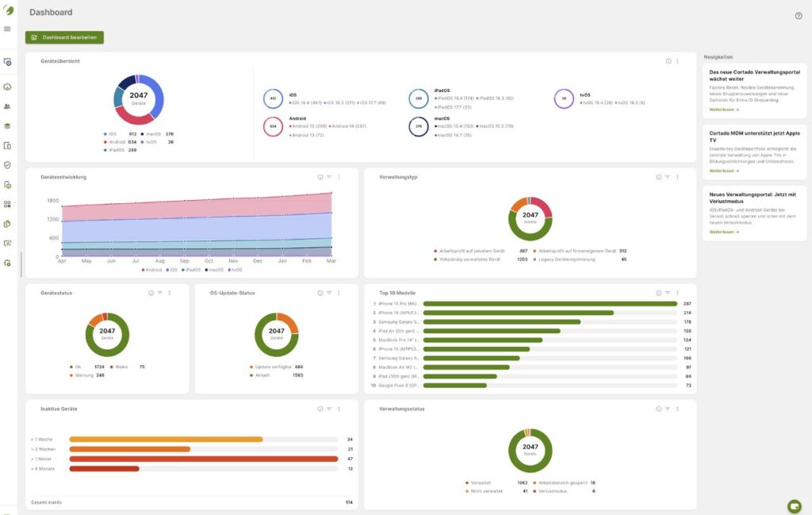Open the three-dot menu on Verwaltungsstatus card
The width and height of the screenshot is (812, 515).
[677, 409]
